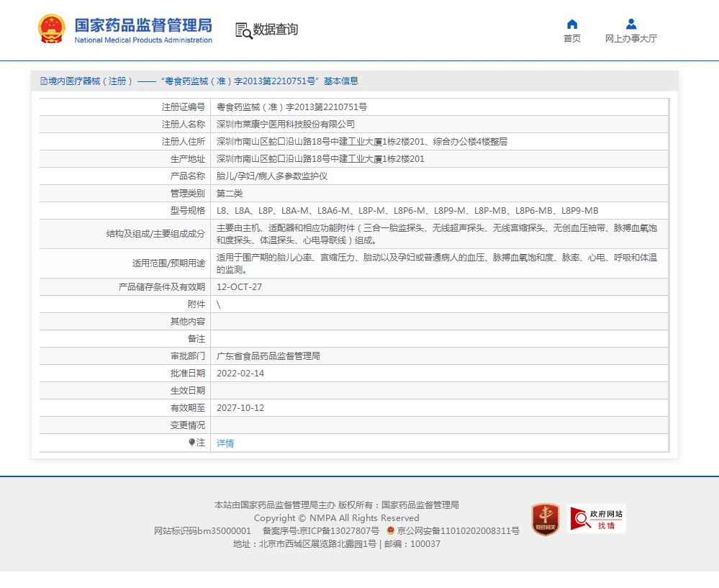719x588 pixels.
Task: Click the 数据查询 magnifier document icon
Action: (243, 30)
